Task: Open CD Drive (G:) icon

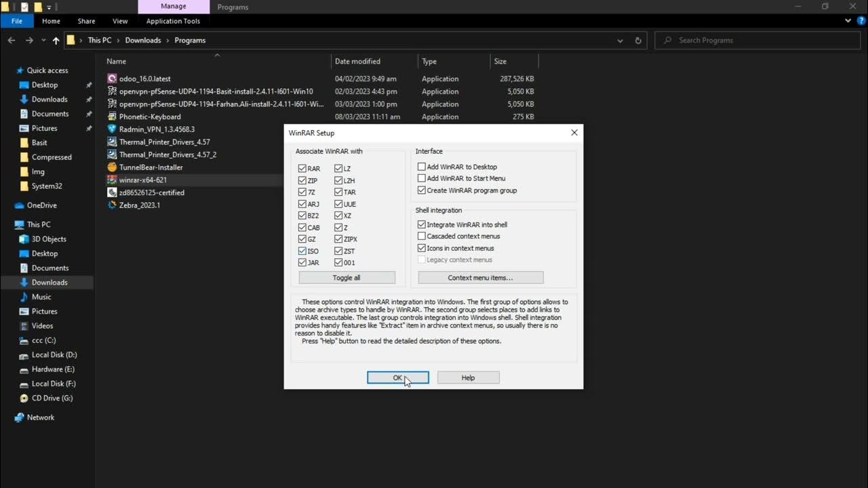Action: (24, 399)
